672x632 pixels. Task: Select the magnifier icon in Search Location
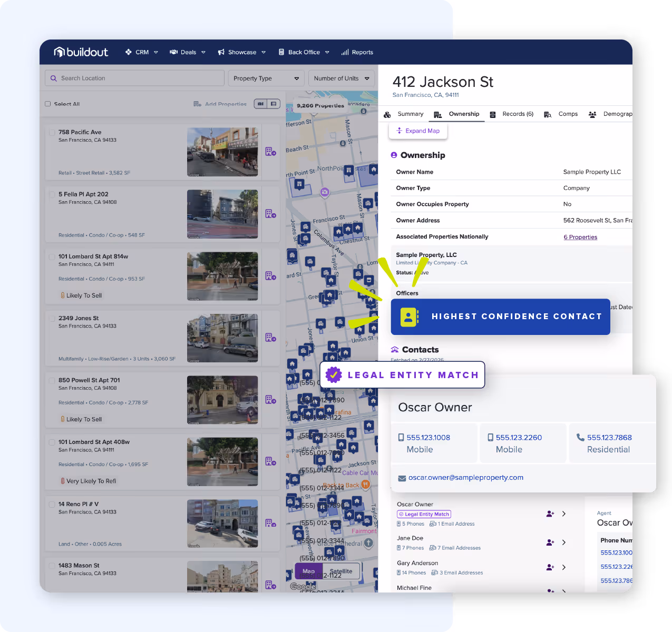tap(54, 78)
